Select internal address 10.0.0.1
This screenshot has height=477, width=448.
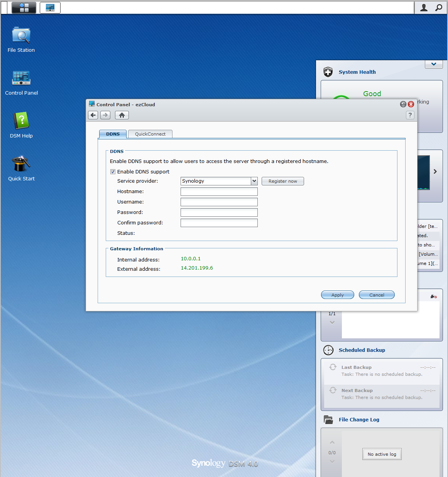coord(191,259)
